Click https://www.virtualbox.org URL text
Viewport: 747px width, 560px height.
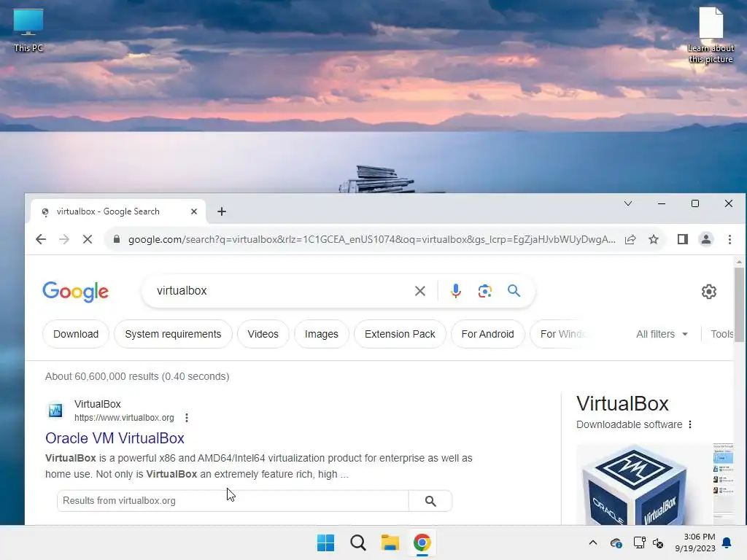coord(124,418)
